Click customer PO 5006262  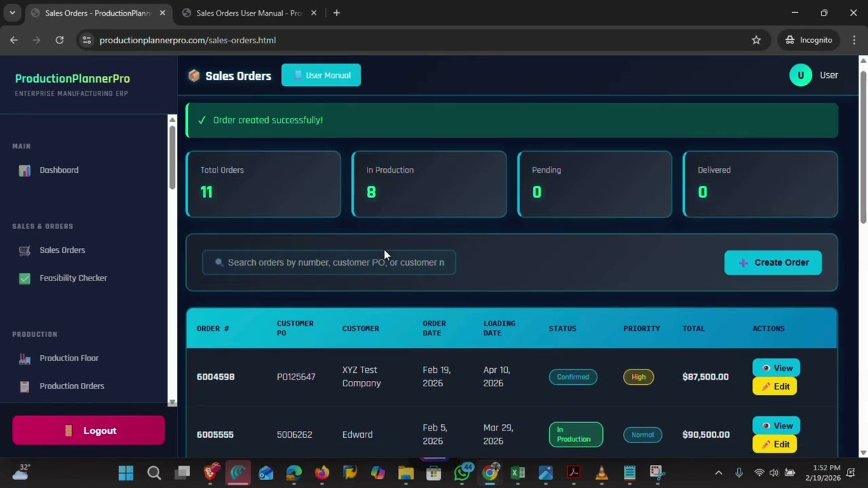pyautogui.click(x=294, y=435)
